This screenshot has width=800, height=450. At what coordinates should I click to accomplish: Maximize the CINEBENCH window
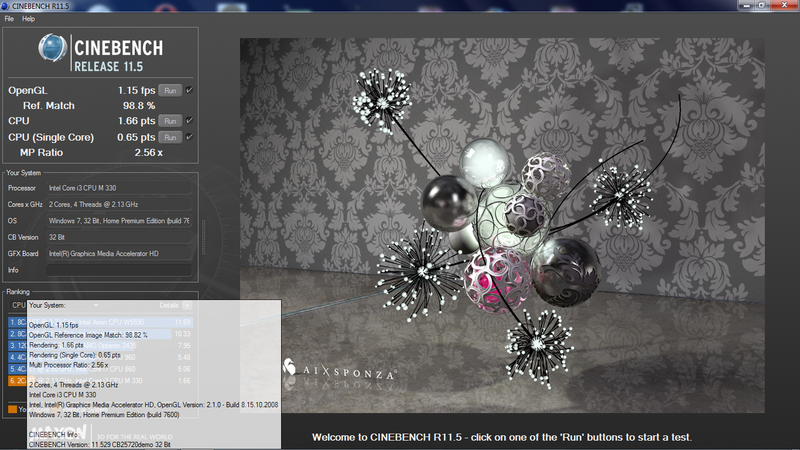coord(762,5)
